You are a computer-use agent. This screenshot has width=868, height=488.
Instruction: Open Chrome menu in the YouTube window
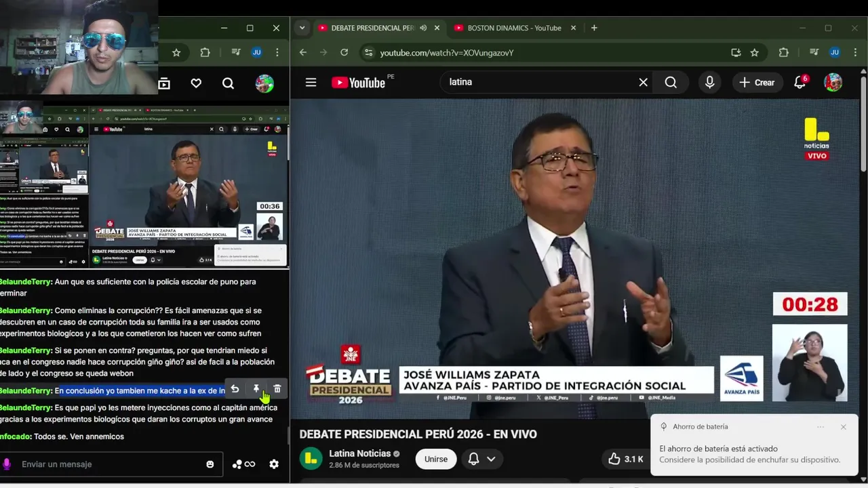click(x=854, y=52)
